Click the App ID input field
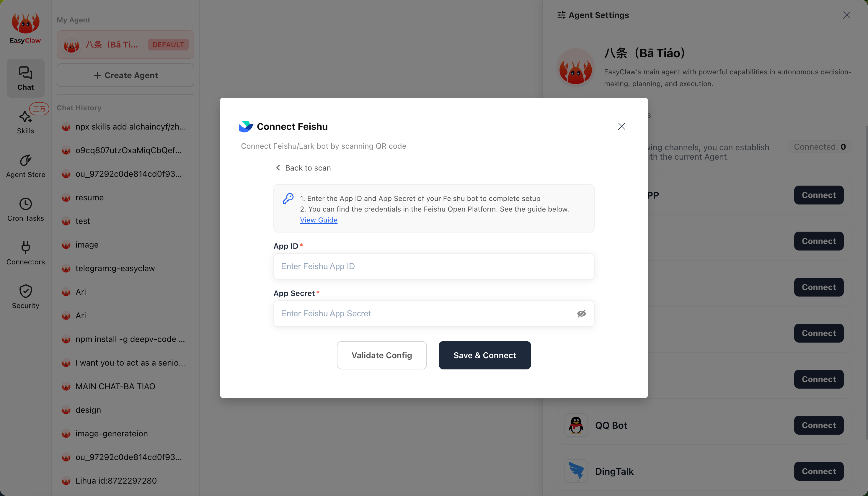This screenshot has width=868, height=496. [x=434, y=266]
